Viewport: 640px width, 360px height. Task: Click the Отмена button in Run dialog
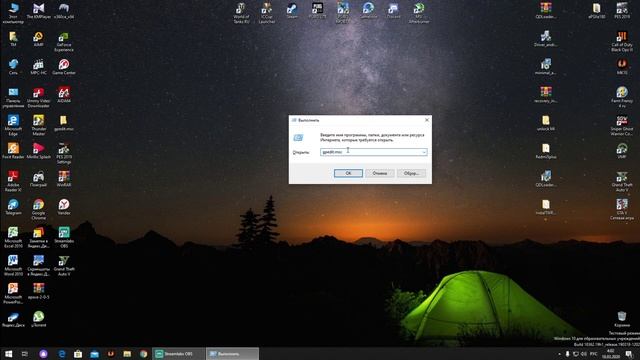point(380,173)
